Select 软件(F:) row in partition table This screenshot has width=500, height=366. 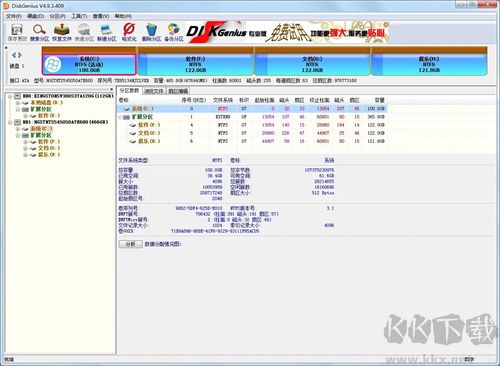[x=252, y=125]
